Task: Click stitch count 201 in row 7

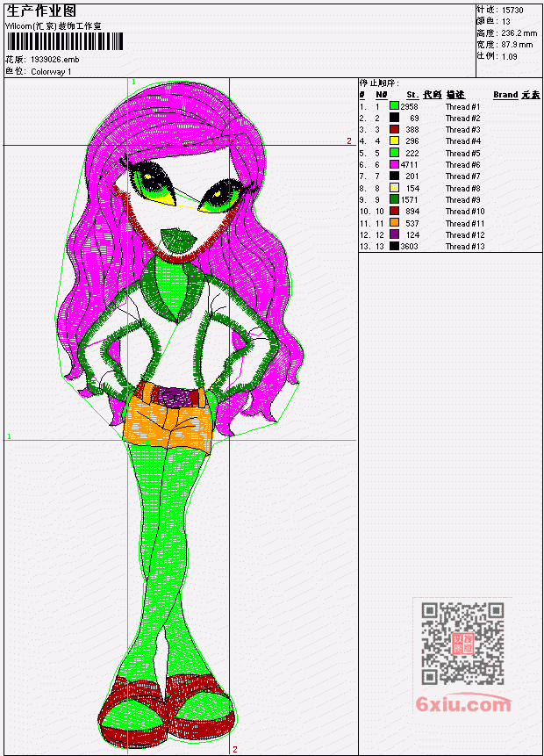Action: [412, 176]
